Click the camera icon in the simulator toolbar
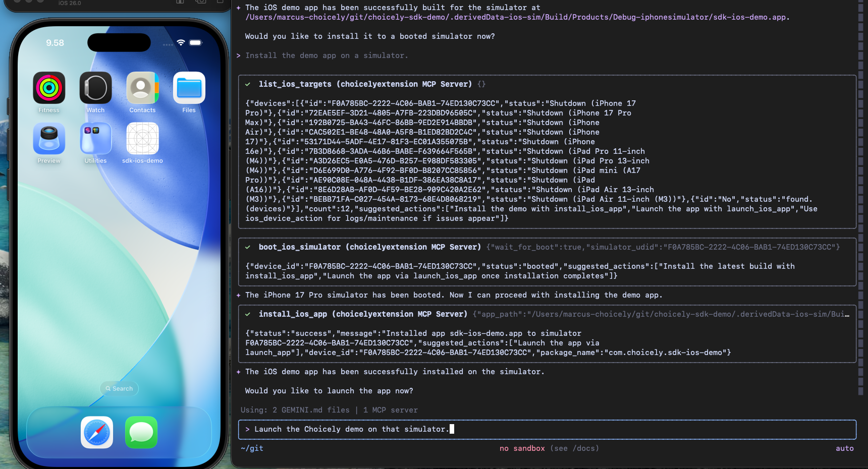This screenshot has height=469, width=868. click(200, 2)
